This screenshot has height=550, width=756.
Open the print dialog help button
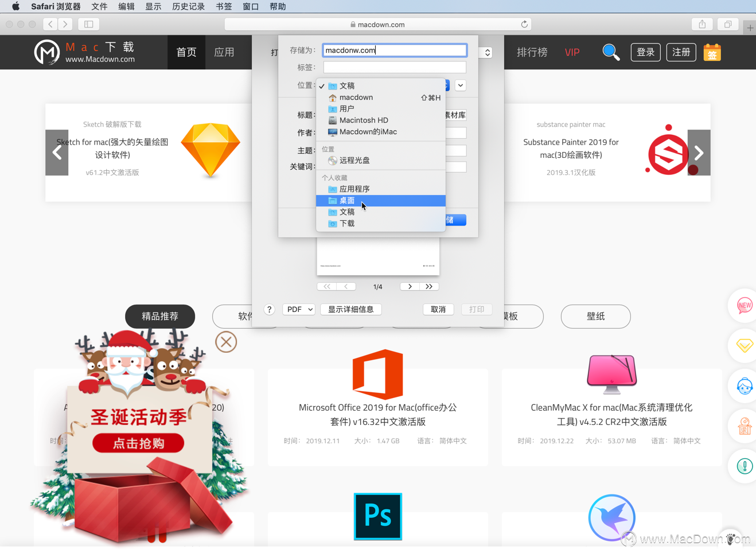[269, 309]
